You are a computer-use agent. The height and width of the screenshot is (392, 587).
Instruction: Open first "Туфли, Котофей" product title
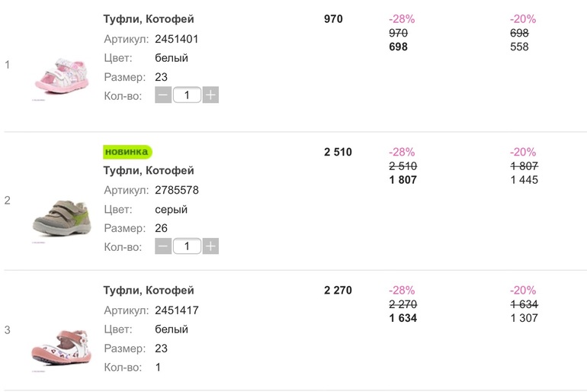tap(149, 19)
